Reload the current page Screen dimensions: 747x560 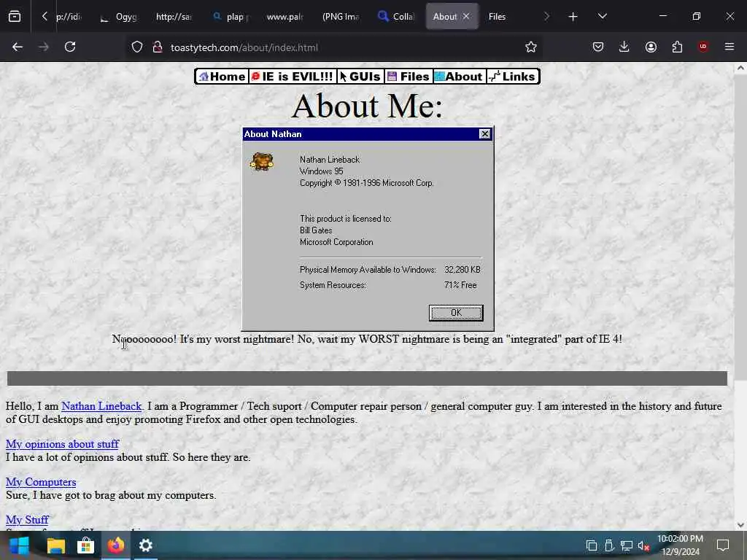coord(70,47)
